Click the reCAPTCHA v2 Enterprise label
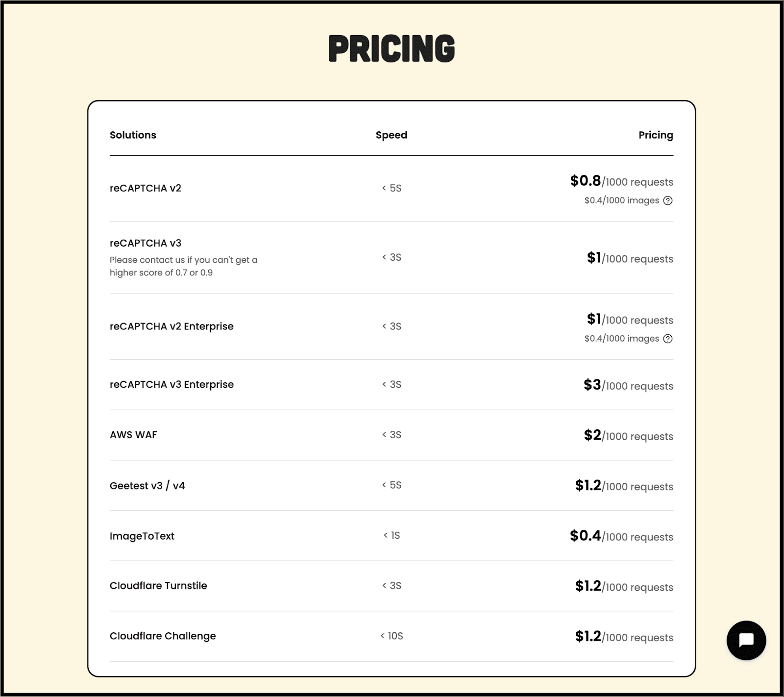This screenshot has height=697, width=784. (171, 326)
